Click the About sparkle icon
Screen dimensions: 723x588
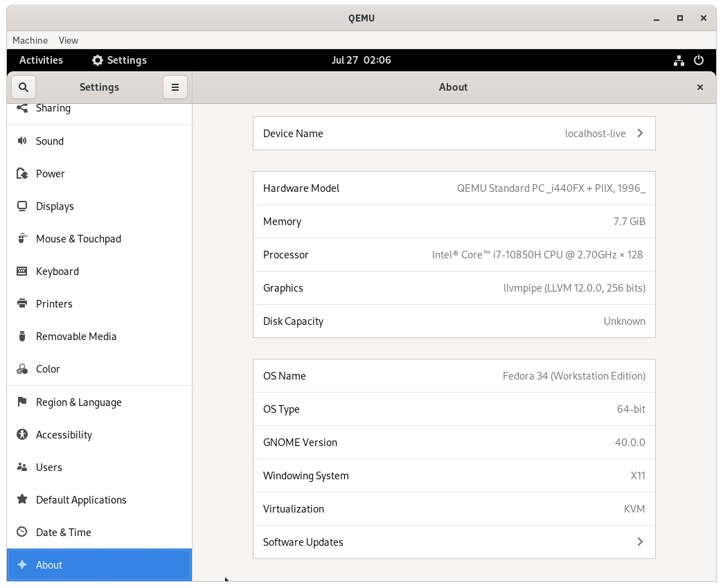(x=21, y=565)
